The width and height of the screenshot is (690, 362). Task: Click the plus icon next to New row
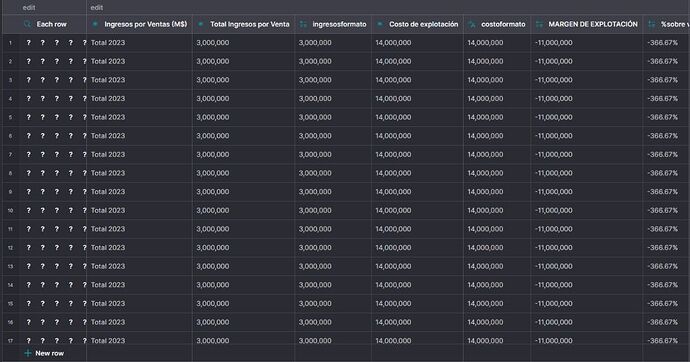click(x=28, y=353)
